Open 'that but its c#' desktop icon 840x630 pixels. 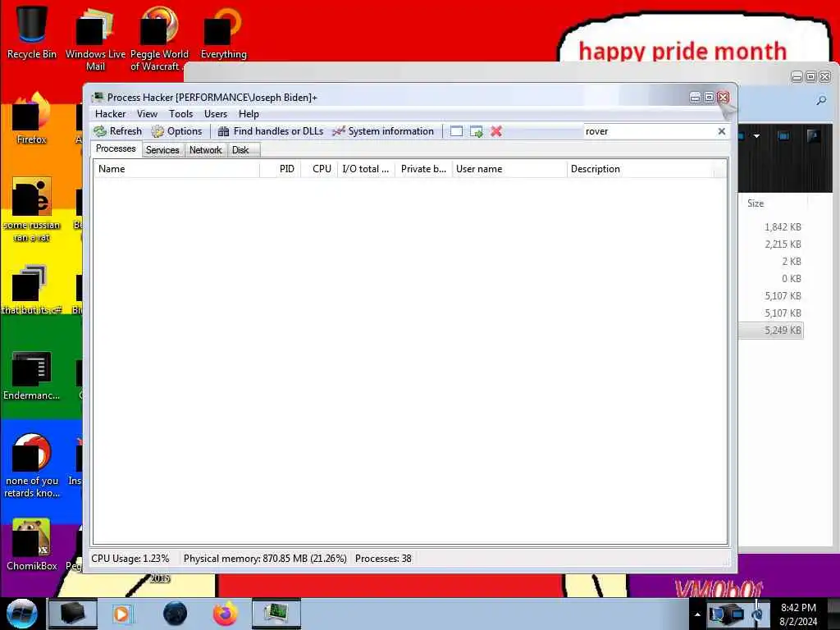pos(32,290)
